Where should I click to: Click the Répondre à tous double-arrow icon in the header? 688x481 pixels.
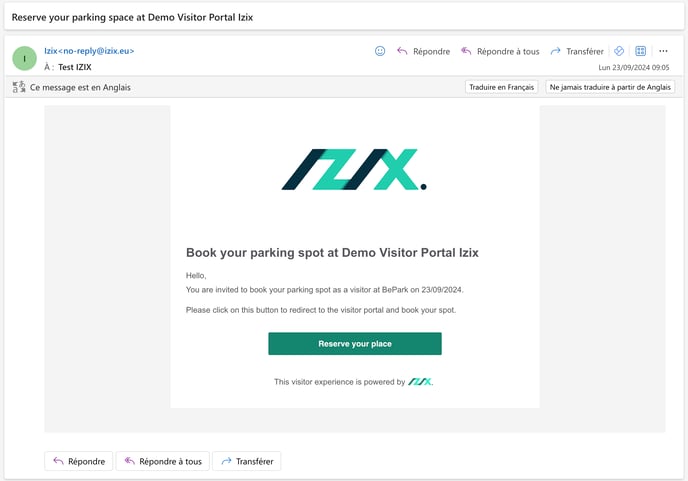(466, 51)
